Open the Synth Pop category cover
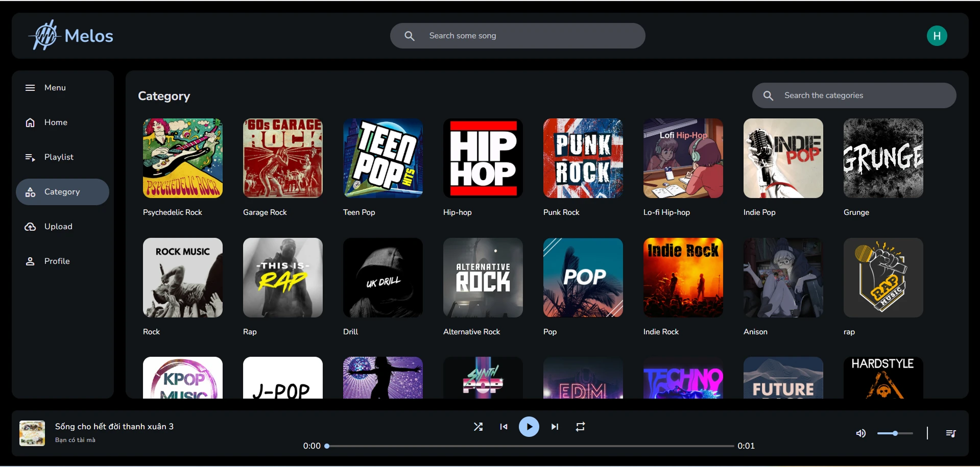 (x=483, y=378)
